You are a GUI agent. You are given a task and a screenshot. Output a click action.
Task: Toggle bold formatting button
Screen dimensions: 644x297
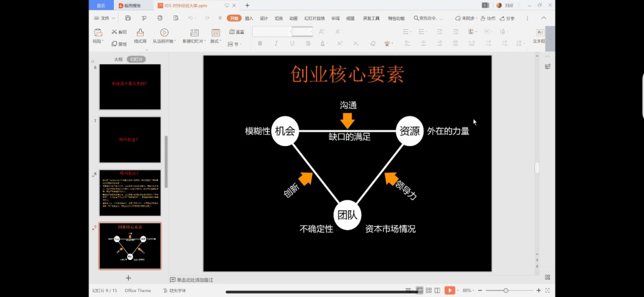click(x=259, y=43)
